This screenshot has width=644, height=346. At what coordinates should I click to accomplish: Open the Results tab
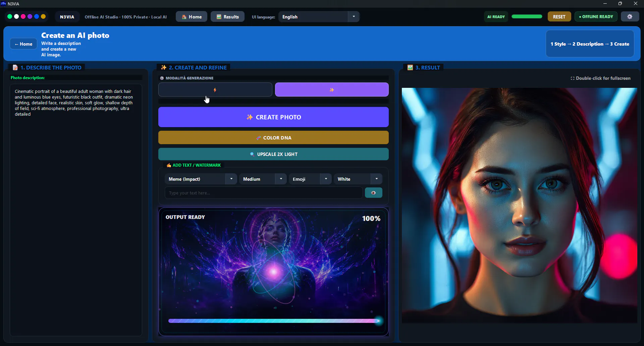(228, 17)
